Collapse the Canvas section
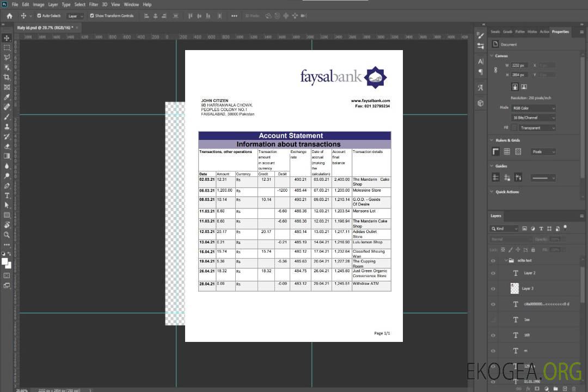The image size is (588, 392). [492, 56]
